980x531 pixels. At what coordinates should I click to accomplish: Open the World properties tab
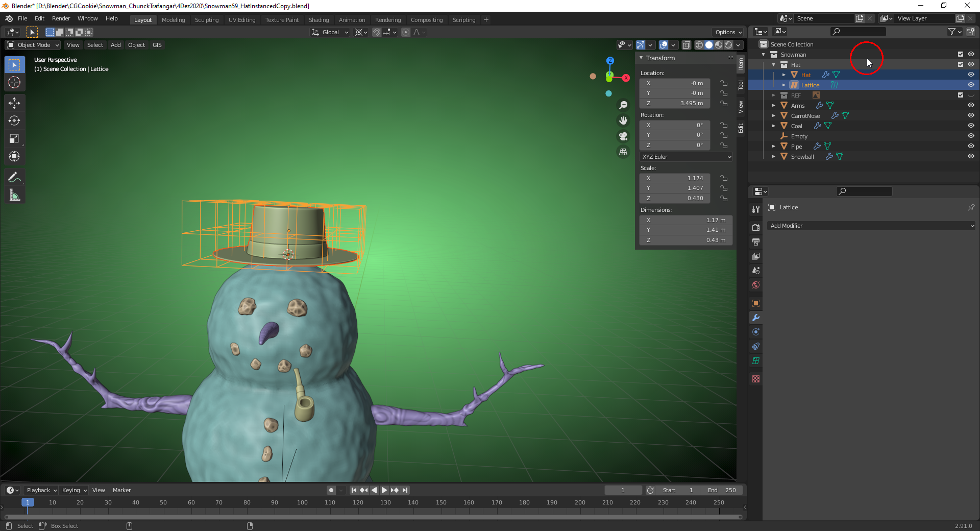pos(756,285)
